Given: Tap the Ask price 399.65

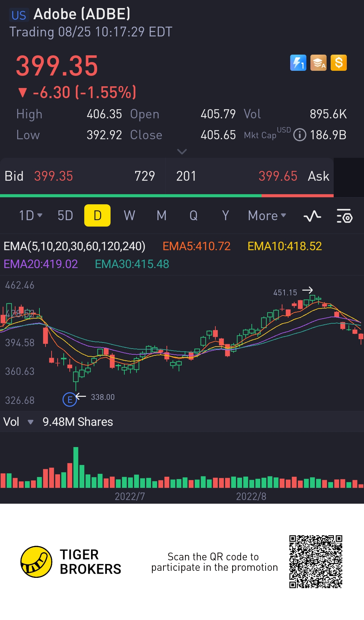Looking at the screenshot, I should pos(278,176).
